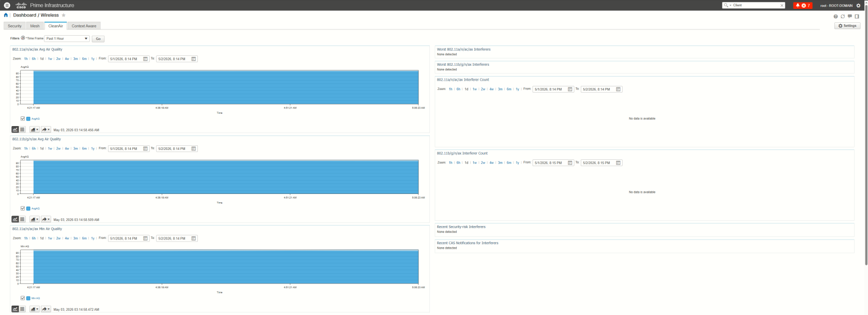Open Recent Security-risk Interferers title
This screenshot has height=315, width=868.
pos(461,227)
